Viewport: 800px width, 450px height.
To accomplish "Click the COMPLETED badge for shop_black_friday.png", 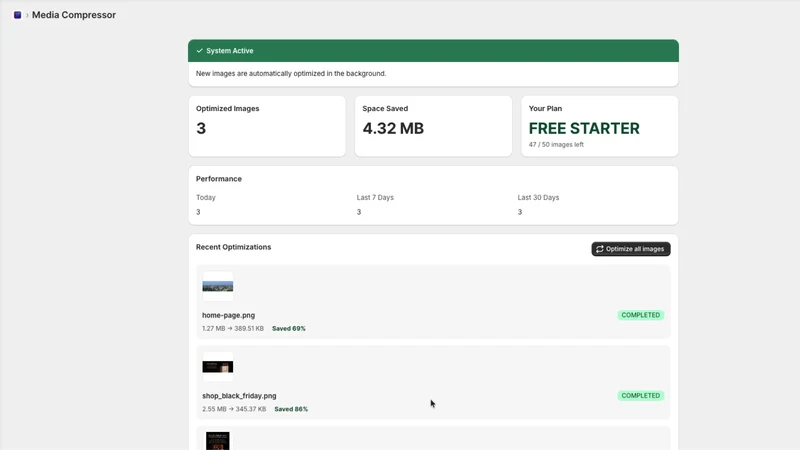I will coord(640,395).
